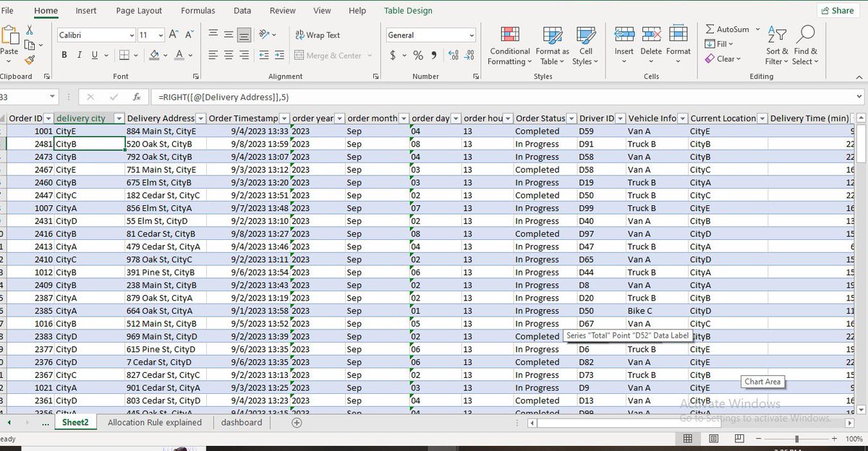The width and height of the screenshot is (868, 451).
Task: Enable Wrap Text
Action: pos(316,35)
